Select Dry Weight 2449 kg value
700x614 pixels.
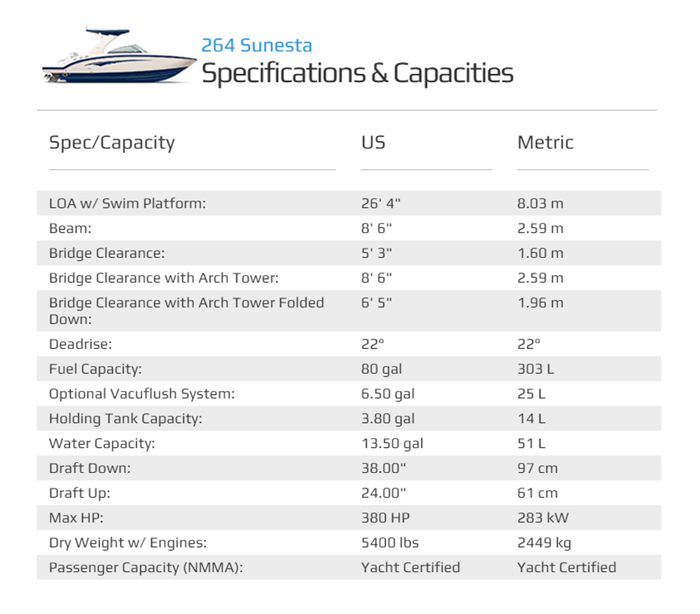point(544,543)
